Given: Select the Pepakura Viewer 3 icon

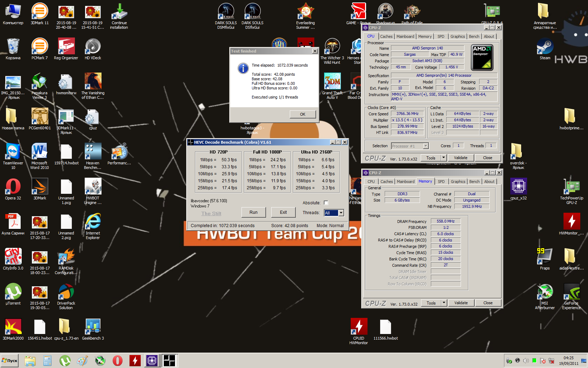Looking at the screenshot, I should 40,86.
